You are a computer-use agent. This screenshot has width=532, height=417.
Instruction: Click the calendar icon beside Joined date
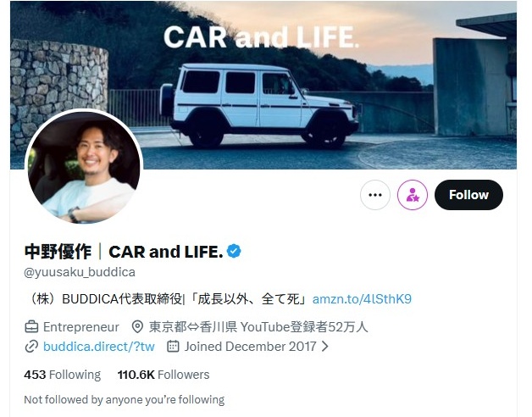pyautogui.click(x=173, y=347)
